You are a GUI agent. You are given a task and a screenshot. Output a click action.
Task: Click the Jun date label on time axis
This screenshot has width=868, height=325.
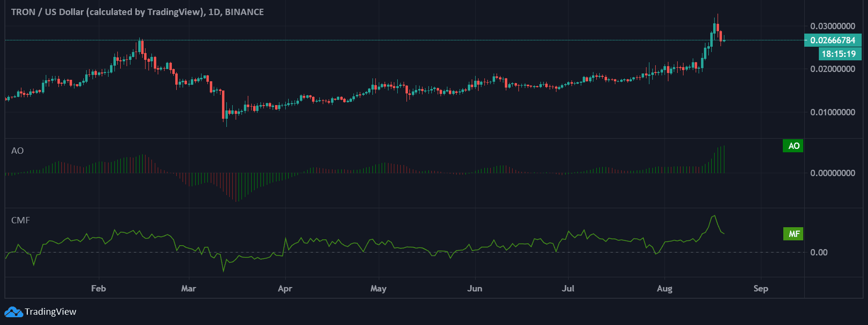pyautogui.click(x=475, y=289)
